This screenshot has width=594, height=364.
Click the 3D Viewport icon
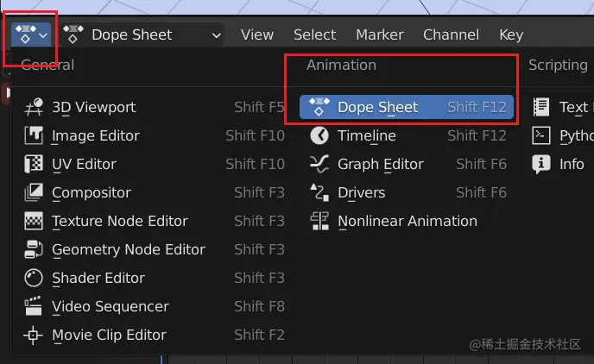tap(35, 108)
